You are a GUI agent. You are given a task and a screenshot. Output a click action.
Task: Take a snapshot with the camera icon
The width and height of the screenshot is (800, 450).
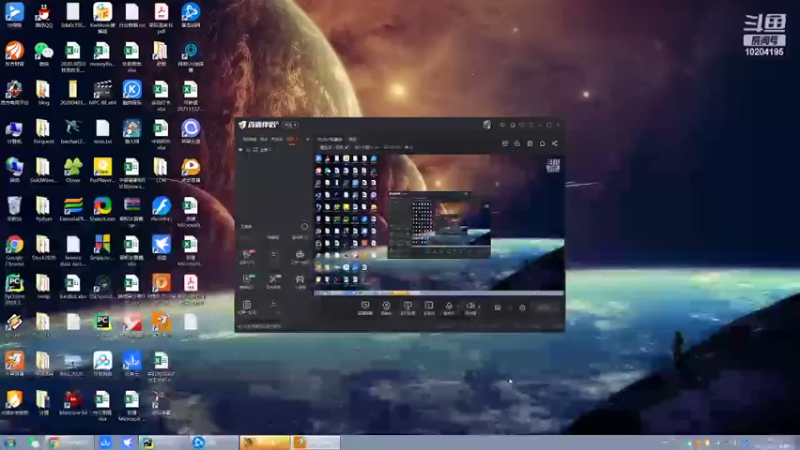497,308
